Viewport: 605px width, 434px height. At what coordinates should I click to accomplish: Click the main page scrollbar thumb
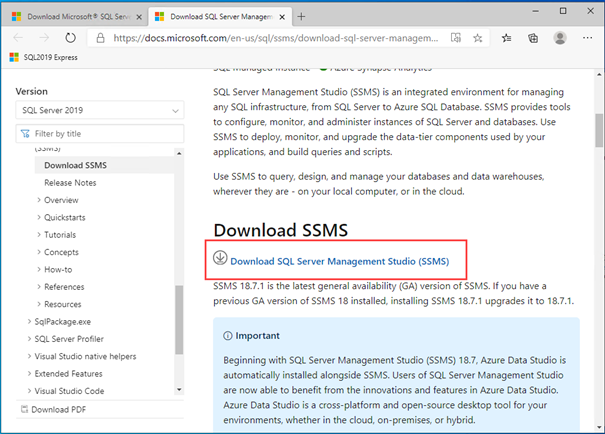click(x=599, y=130)
